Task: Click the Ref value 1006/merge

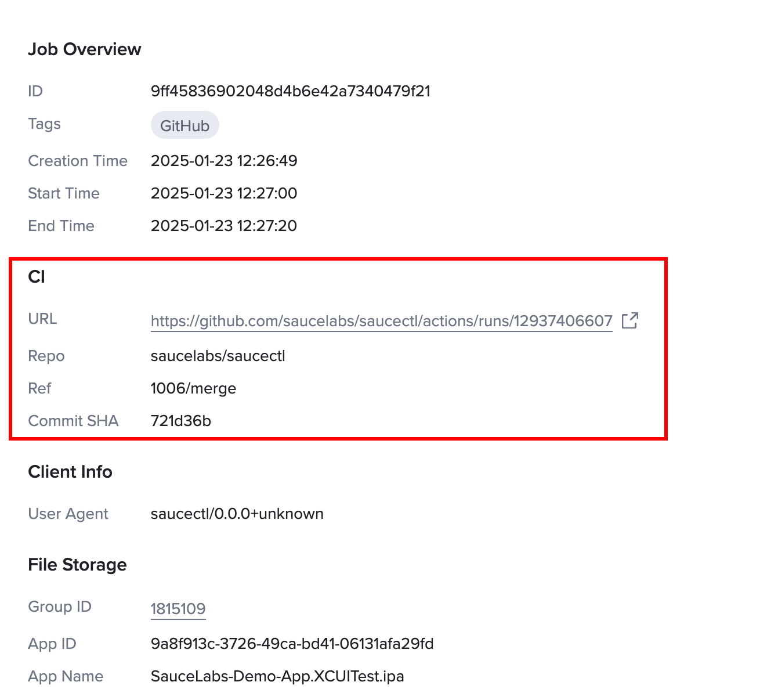Action: [193, 388]
